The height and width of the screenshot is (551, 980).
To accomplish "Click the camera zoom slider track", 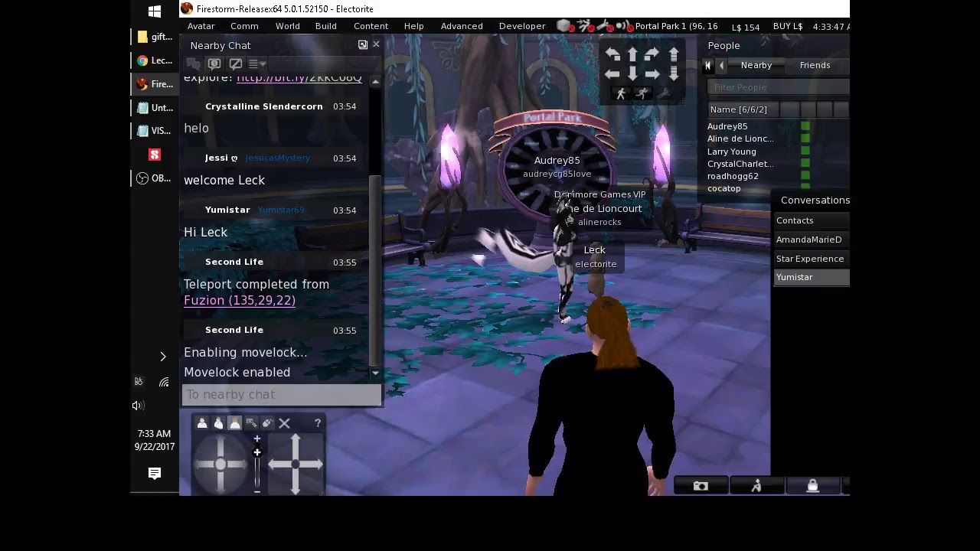I will pyautogui.click(x=257, y=468).
